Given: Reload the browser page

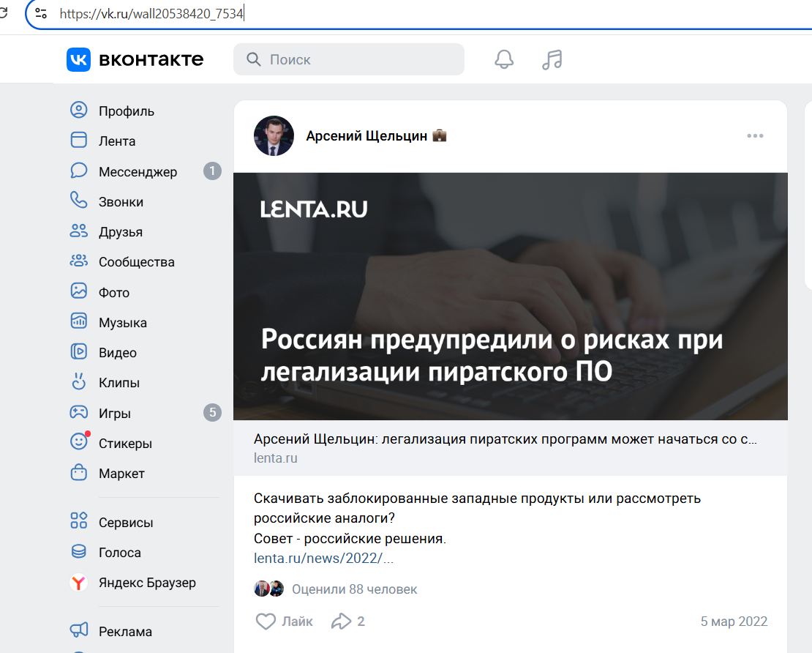Looking at the screenshot, I should (3, 13).
